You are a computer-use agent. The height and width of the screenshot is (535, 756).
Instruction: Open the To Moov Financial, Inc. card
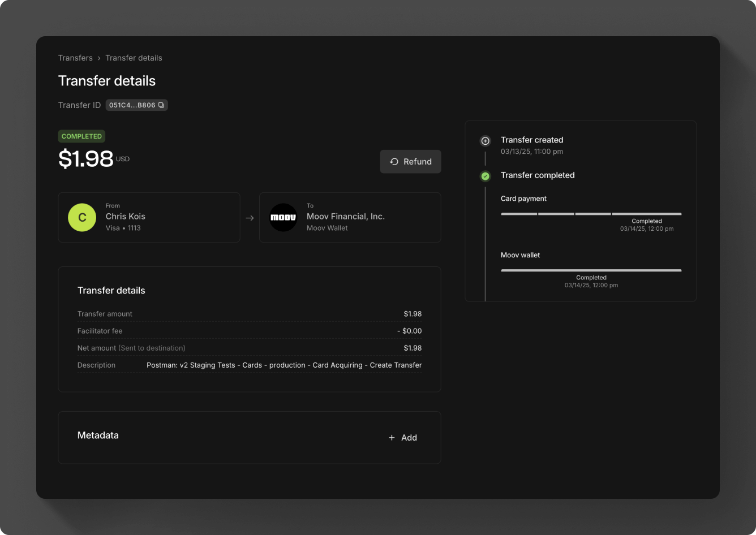350,218
